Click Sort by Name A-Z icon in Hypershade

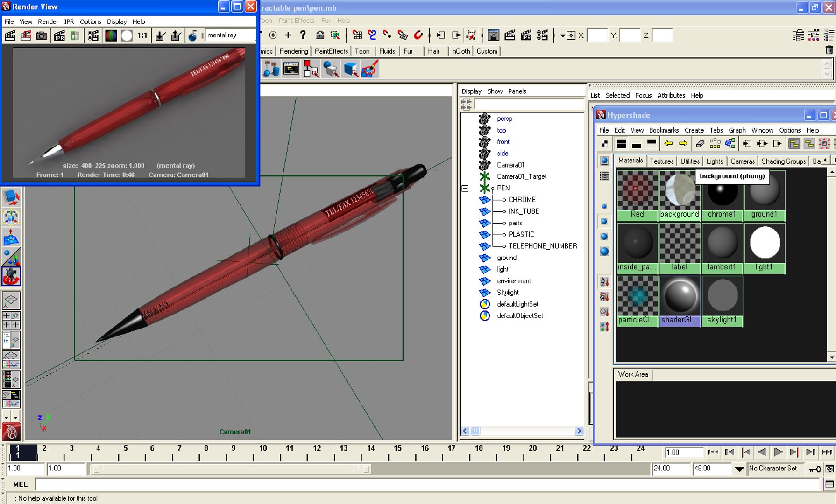point(604,281)
